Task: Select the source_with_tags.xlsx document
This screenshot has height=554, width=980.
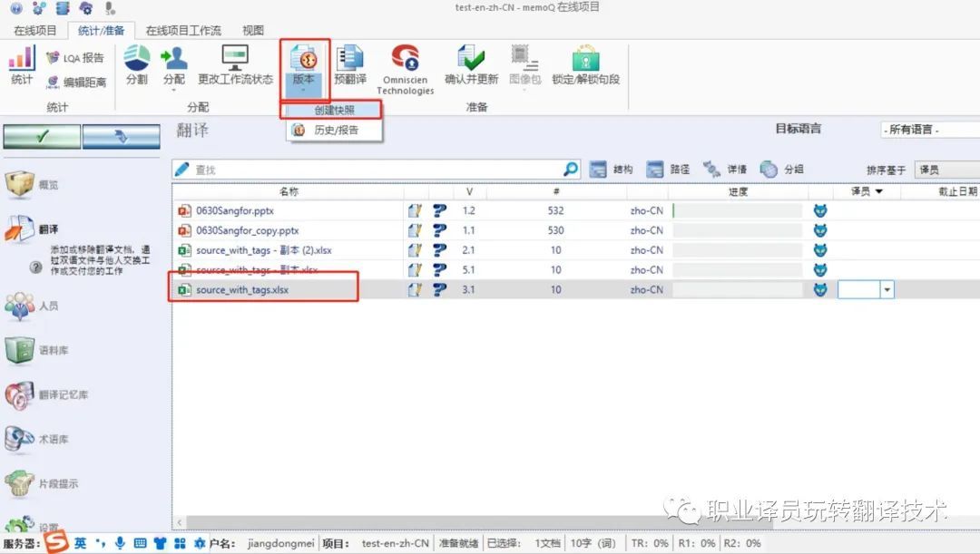Action: coord(242,290)
